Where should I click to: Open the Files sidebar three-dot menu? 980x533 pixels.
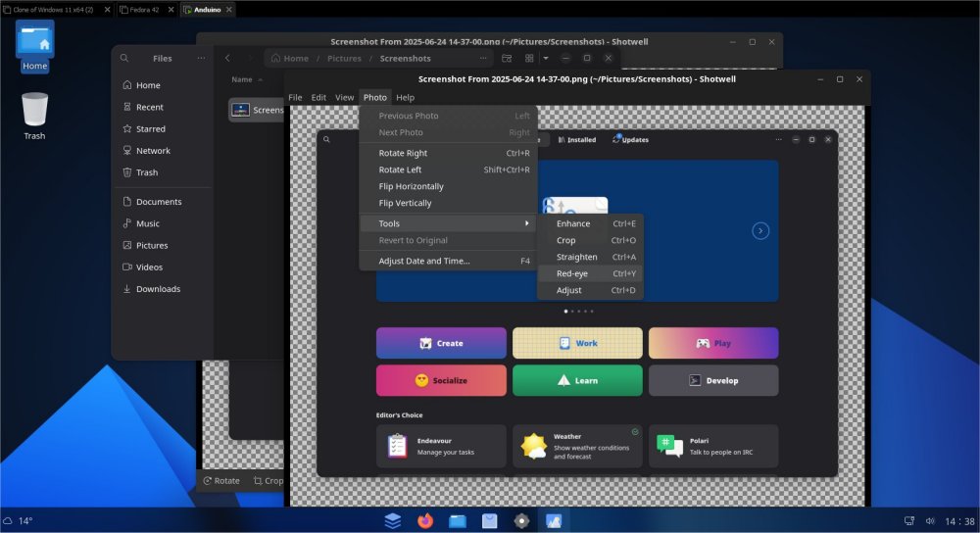click(x=201, y=59)
